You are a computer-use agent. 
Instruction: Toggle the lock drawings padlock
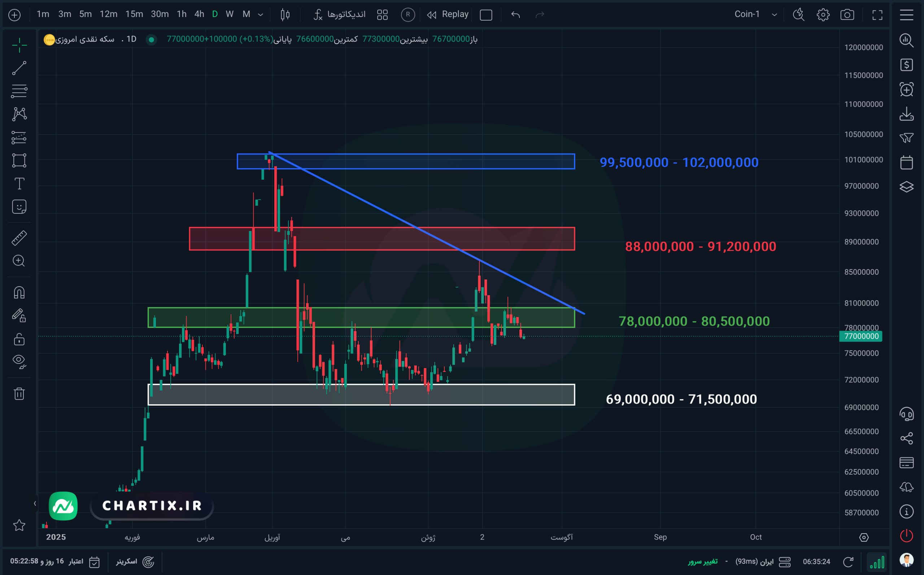[x=19, y=339]
